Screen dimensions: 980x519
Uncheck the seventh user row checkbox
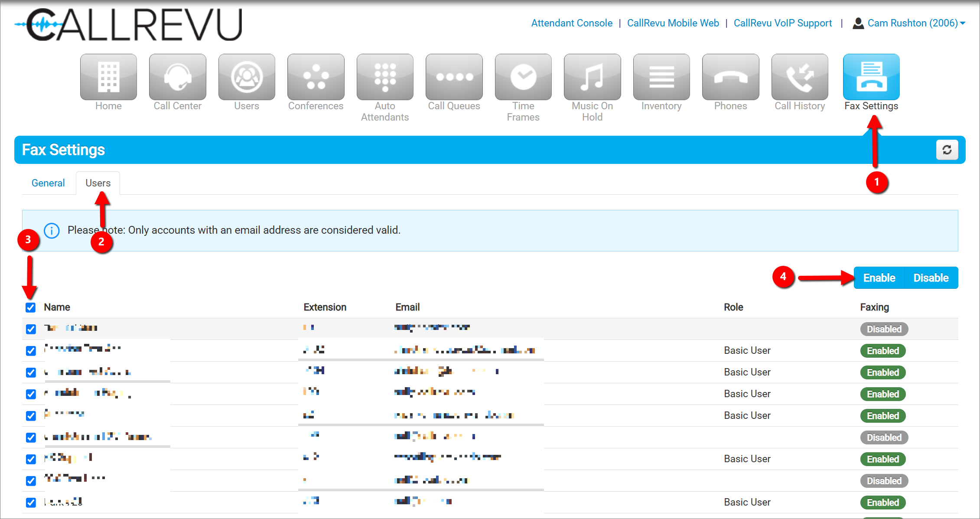pyautogui.click(x=31, y=459)
